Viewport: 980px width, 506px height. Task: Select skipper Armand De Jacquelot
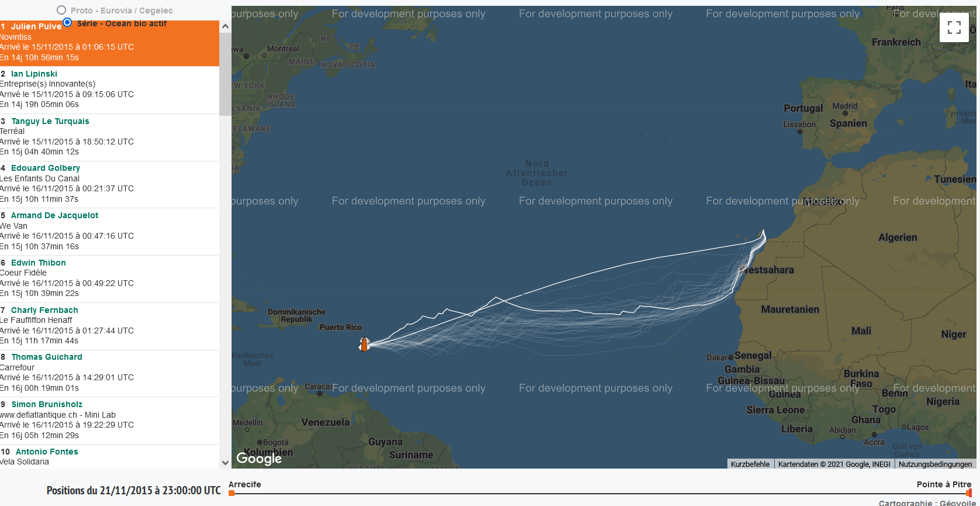(54, 215)
